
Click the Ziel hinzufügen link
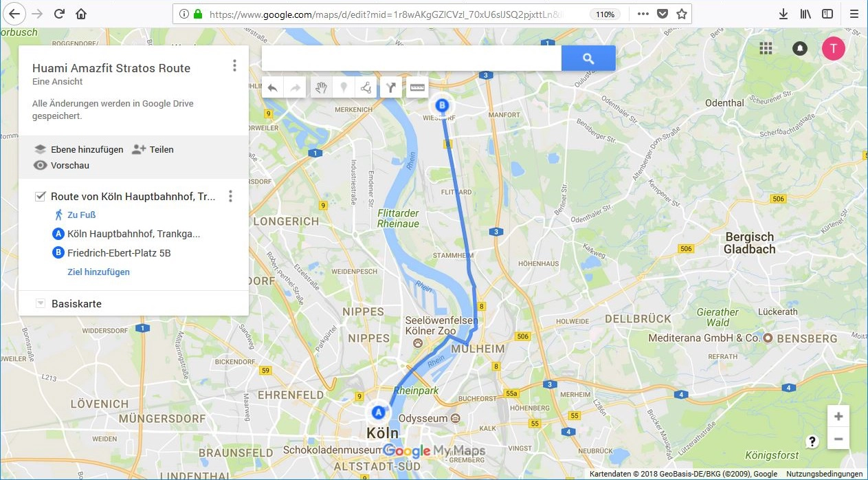click(98, 272)
